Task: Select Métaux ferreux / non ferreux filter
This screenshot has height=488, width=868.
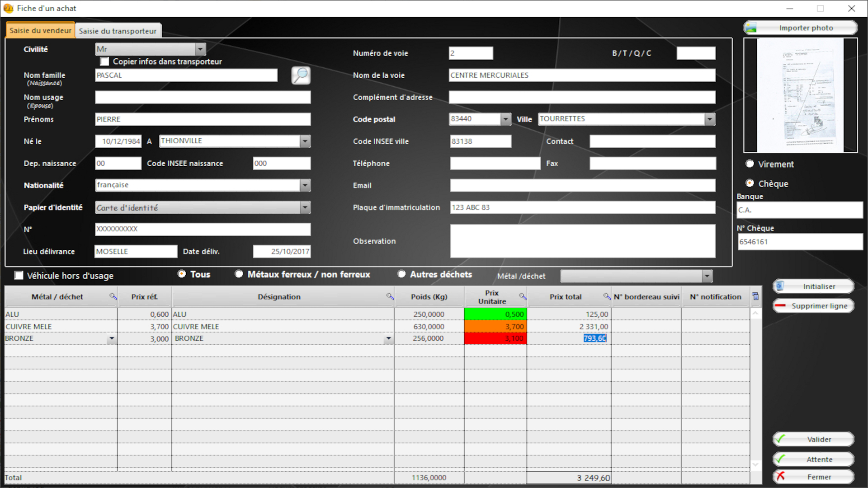Action: (239, 274)
